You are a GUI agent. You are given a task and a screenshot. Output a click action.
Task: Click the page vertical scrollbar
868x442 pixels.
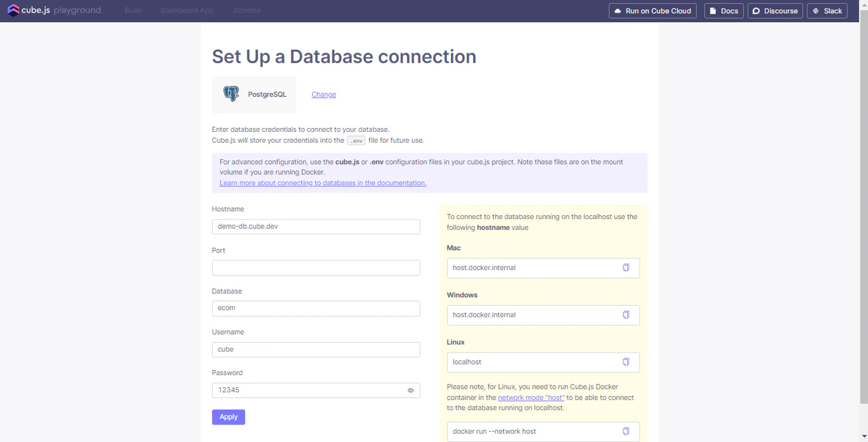tap(864, 206)
